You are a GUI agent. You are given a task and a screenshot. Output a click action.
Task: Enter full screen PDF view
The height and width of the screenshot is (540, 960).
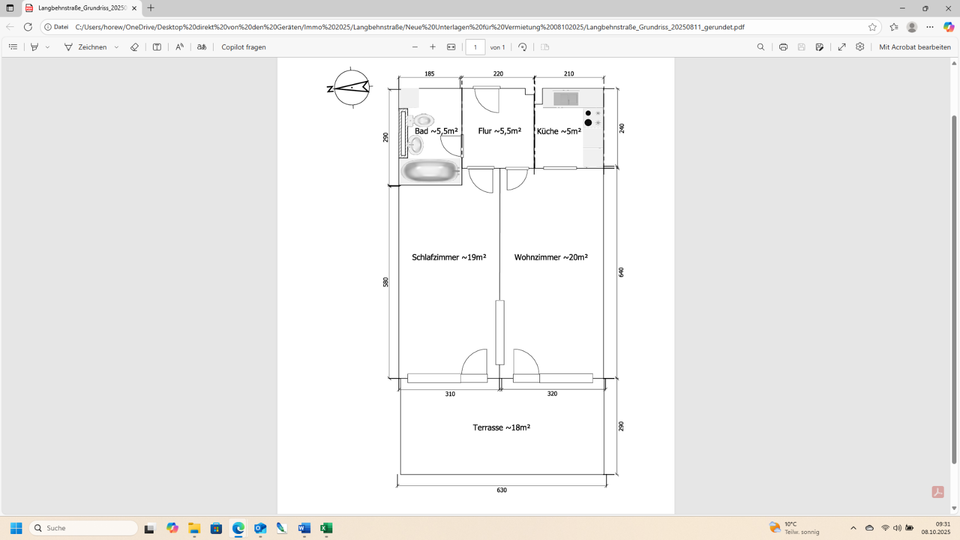(x=841, y=47)
